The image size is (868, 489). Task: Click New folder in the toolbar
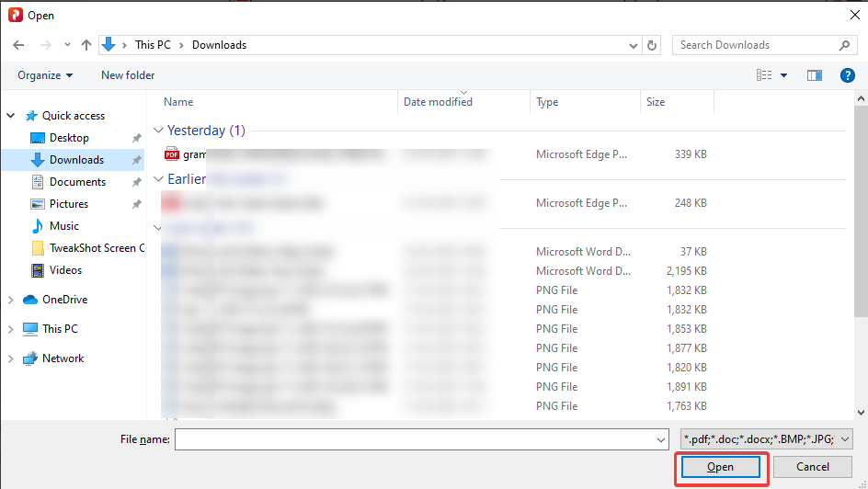point(128,75)
